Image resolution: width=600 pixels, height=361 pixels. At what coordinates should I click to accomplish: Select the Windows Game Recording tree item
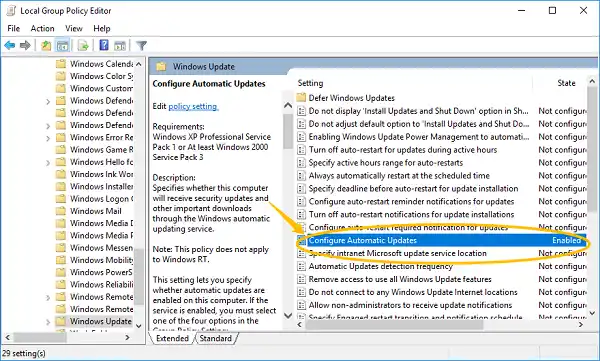tap(101, 150)
